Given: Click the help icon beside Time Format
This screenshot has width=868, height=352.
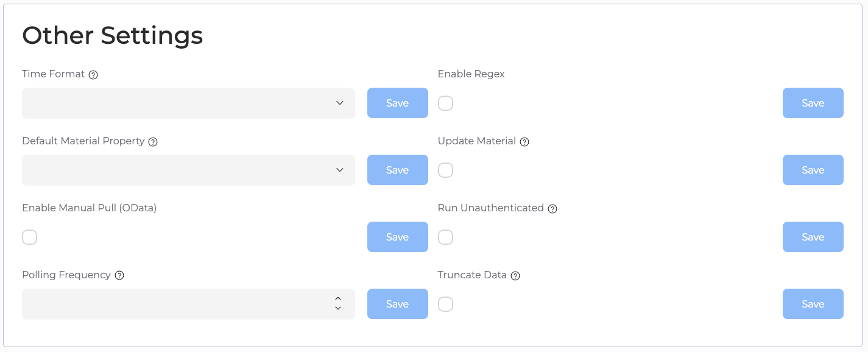Looking at the screenshot, I should (x=93, y=75).
